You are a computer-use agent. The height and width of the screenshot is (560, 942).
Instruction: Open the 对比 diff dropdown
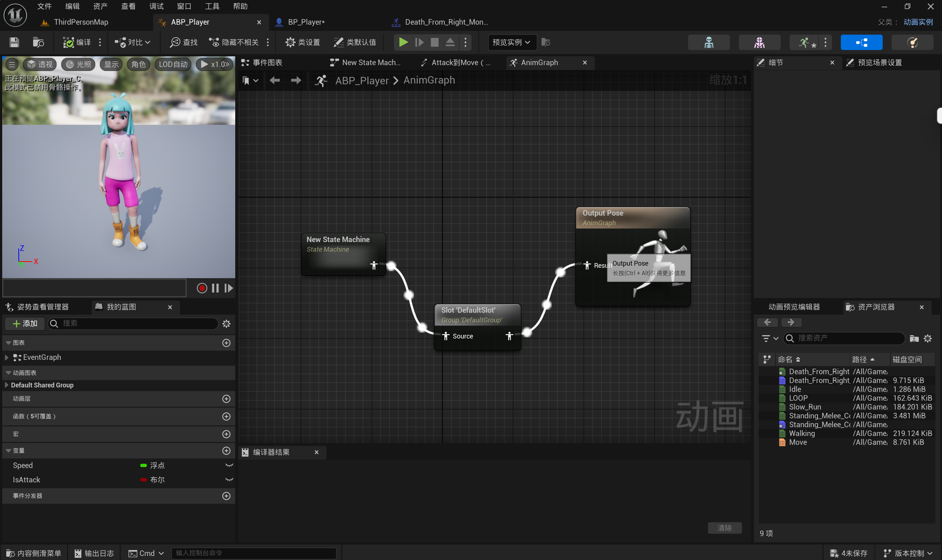(132, 42)
